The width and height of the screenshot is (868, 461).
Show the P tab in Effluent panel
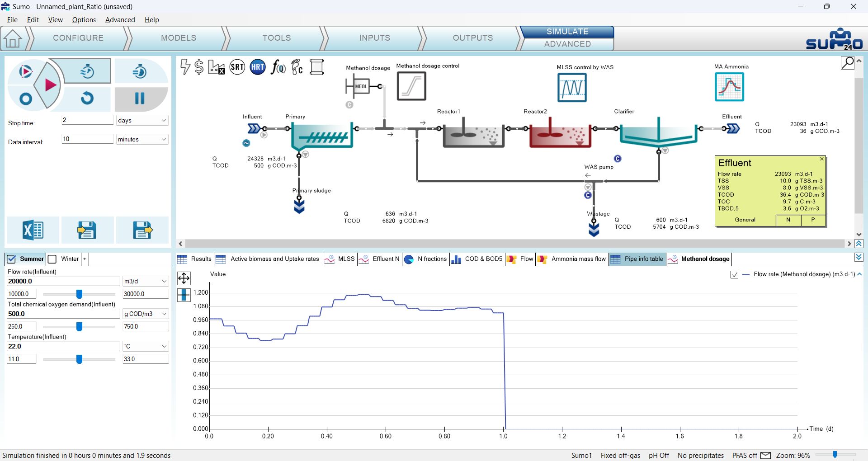pyautogui.click(x=813, y=220)
